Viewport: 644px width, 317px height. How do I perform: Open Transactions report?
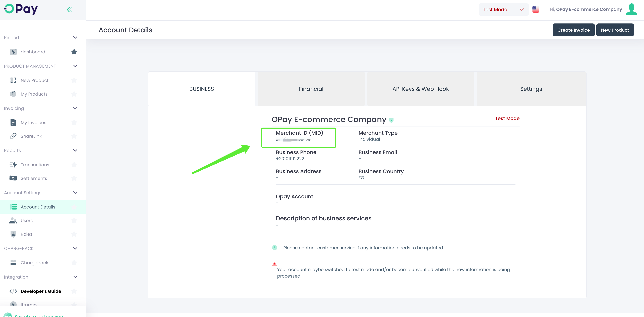coord(35,165)
